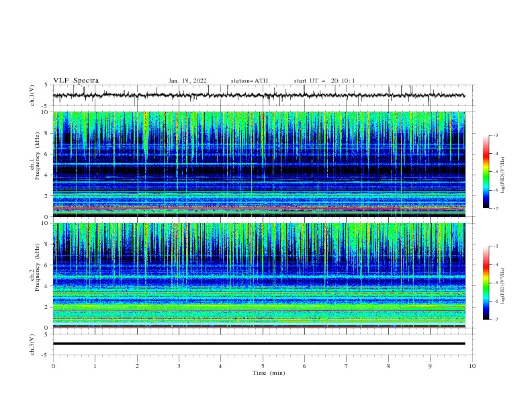This screenshot has width=532, height=411.
Task: Click the ch.1 spectrogram panel
Action: point(259,164)
